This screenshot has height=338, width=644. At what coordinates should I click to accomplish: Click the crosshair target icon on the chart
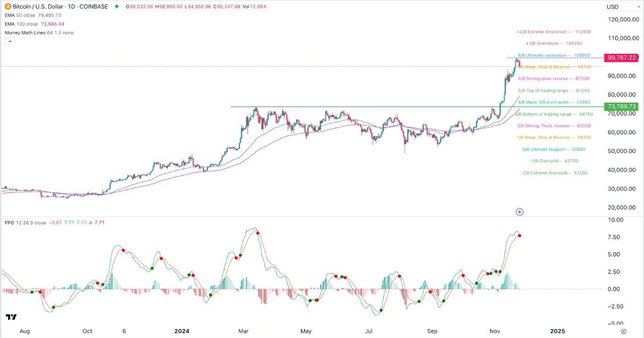coord(519,212)
